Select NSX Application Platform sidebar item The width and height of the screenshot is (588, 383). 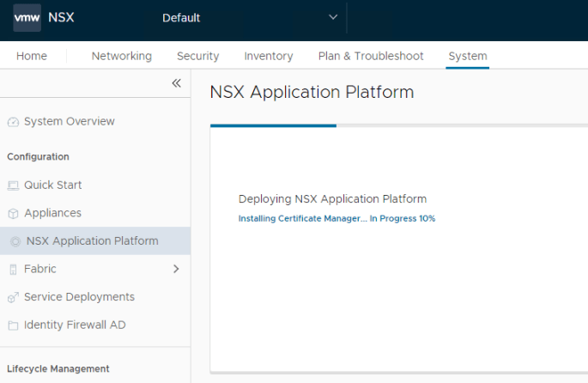coord(95,240)
